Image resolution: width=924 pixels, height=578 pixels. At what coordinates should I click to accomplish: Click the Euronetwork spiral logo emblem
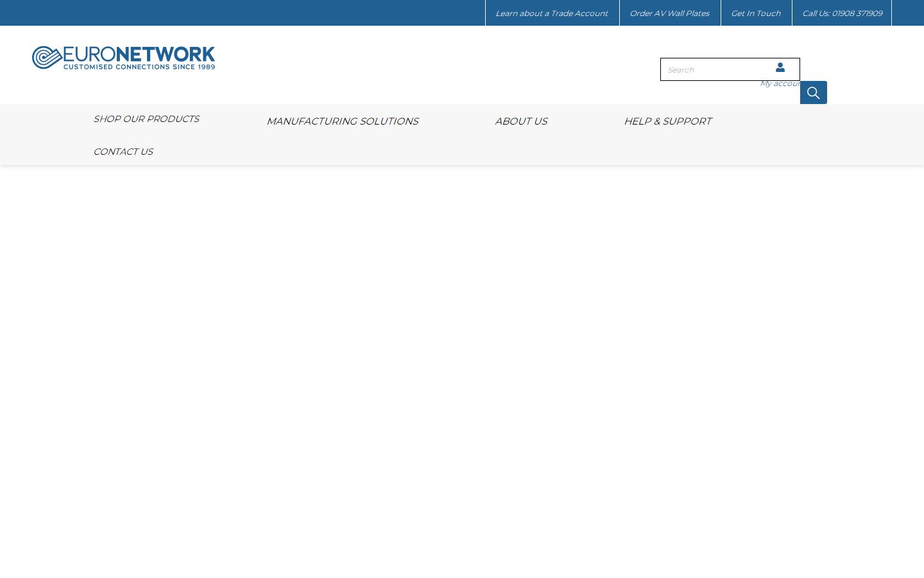point(46,58)
